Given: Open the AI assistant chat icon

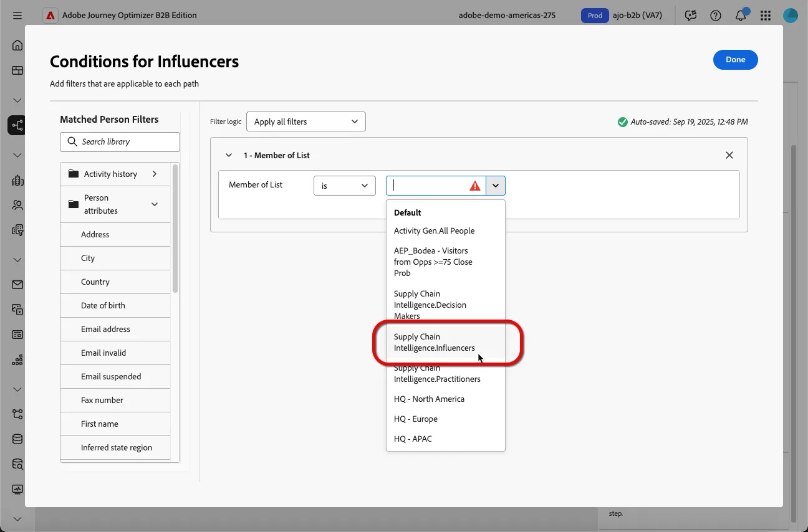Looking at the screenshot, I should 691,16.
